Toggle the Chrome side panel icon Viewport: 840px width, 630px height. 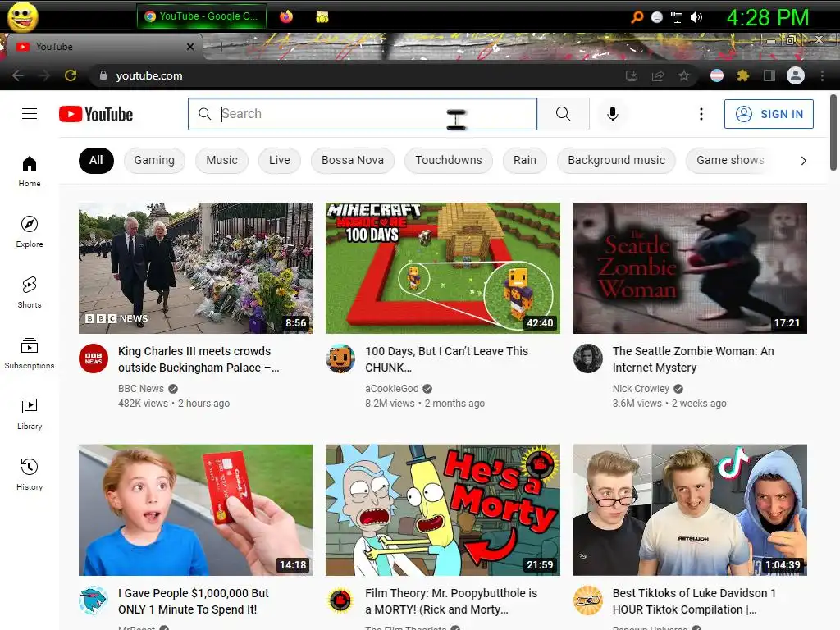(x=769, y=75)
